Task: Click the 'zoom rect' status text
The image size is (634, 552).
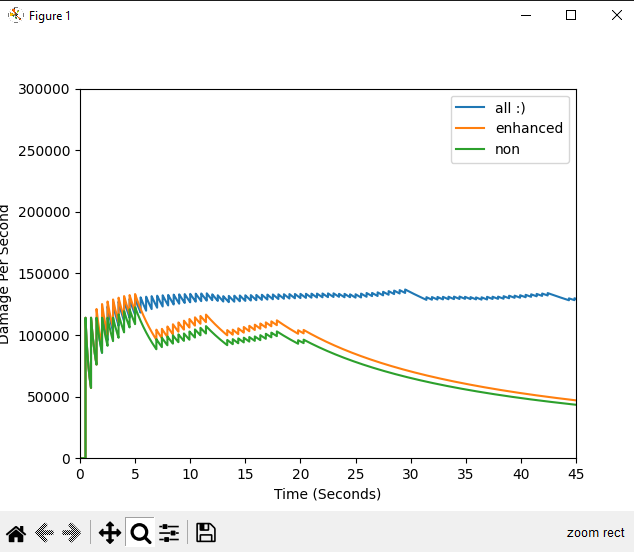Action: coord(595,533)
